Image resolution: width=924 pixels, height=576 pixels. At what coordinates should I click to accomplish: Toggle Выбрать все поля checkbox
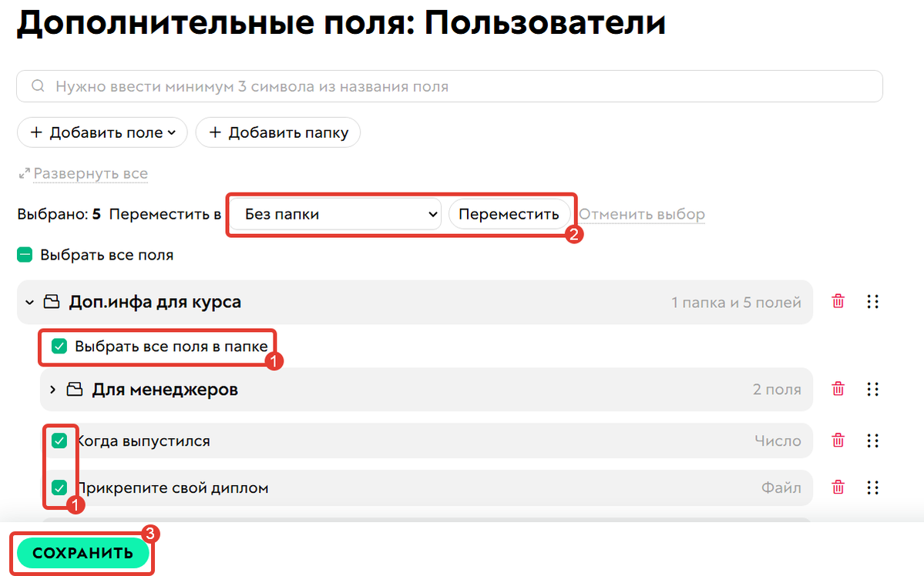tap(25, 255)
